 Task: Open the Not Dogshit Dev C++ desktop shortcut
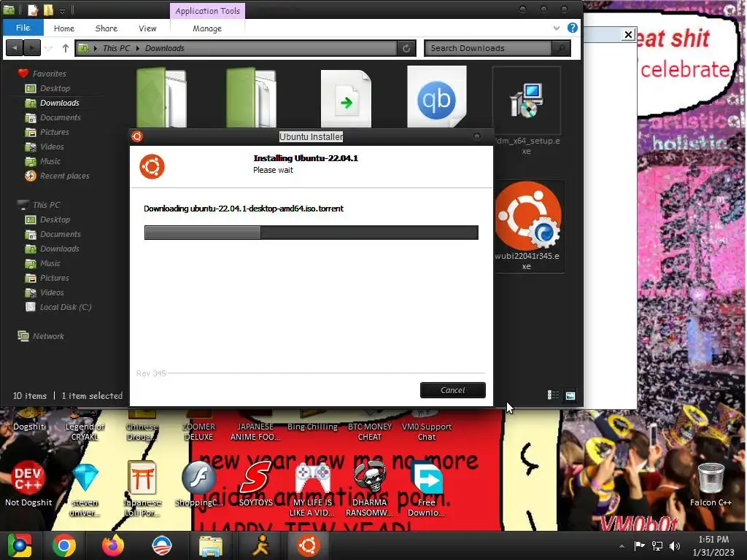pyautogui.click(x=28, y=483)
